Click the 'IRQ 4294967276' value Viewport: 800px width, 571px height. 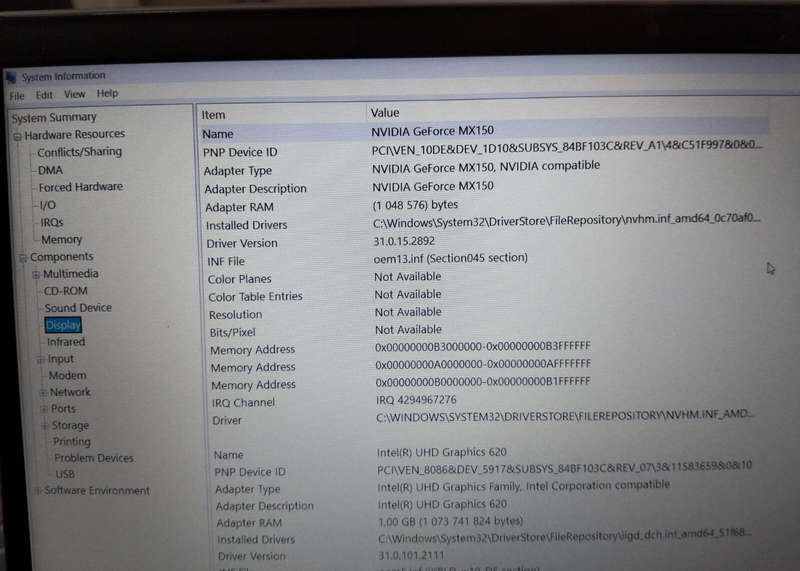[416, 400]
